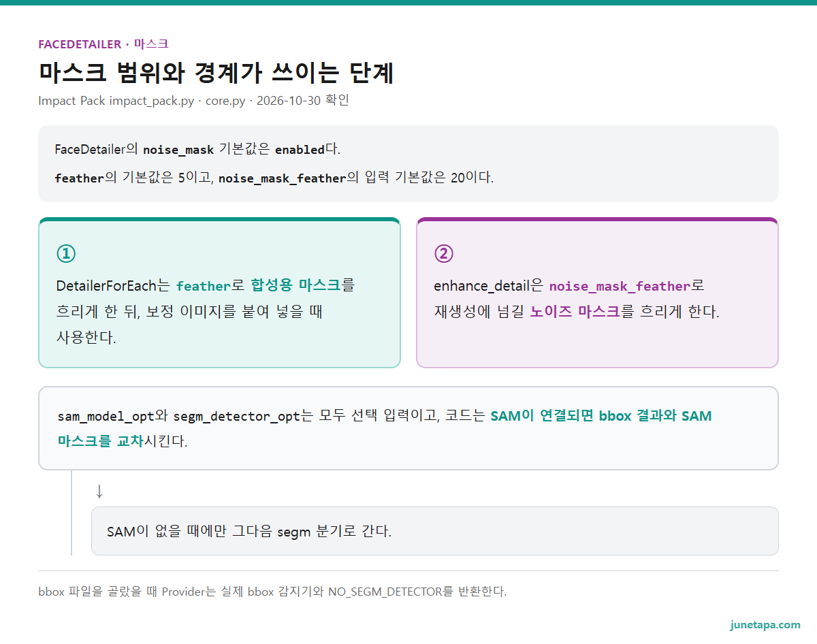
Task: Click the purple 'noise_mask_feather' code in the enhance_detail card
Action: 620,287
